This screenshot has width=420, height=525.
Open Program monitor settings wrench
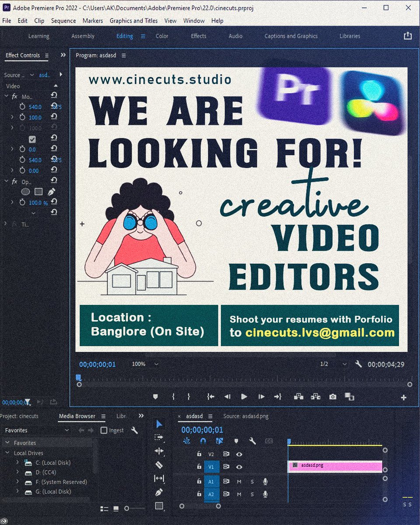(358, 364)
